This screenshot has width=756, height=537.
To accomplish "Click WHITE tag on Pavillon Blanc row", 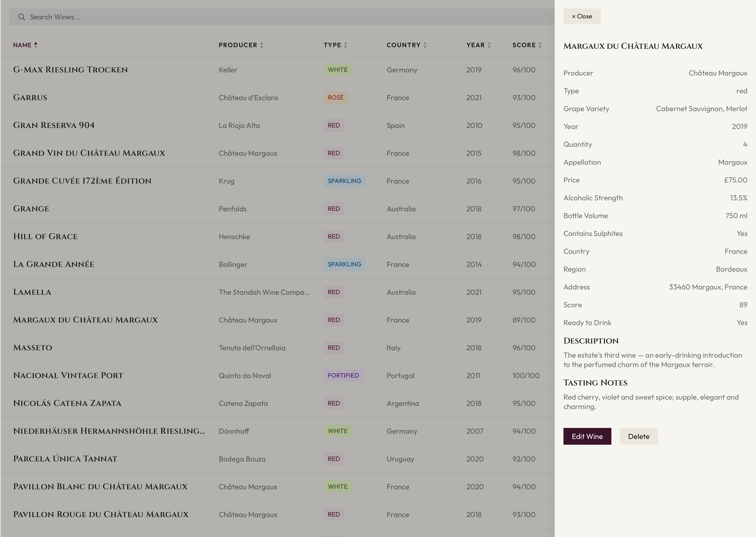I will pyautogui.click(x=338, y=486).
